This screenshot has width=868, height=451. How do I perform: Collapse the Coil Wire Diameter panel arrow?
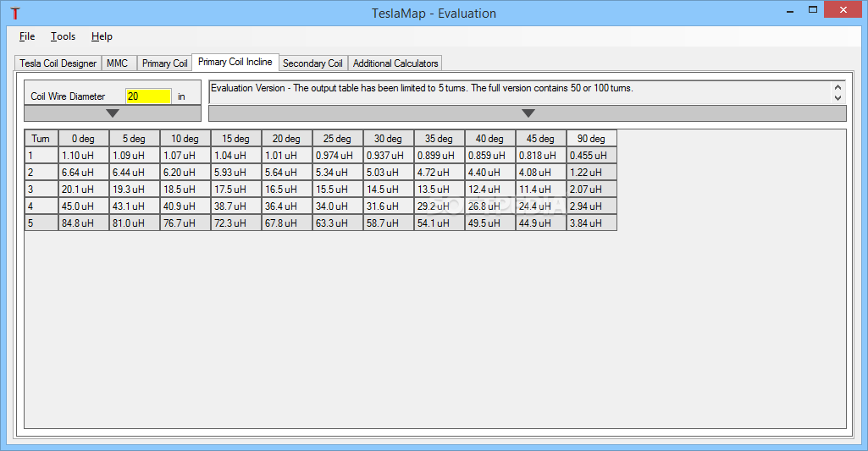pos(113,113)
